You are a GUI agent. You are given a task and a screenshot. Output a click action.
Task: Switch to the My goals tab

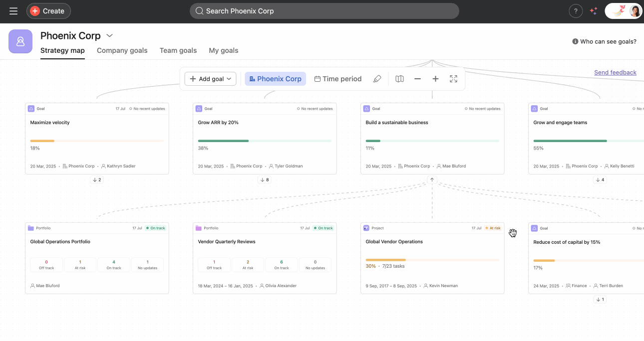(x=223, y=50)
